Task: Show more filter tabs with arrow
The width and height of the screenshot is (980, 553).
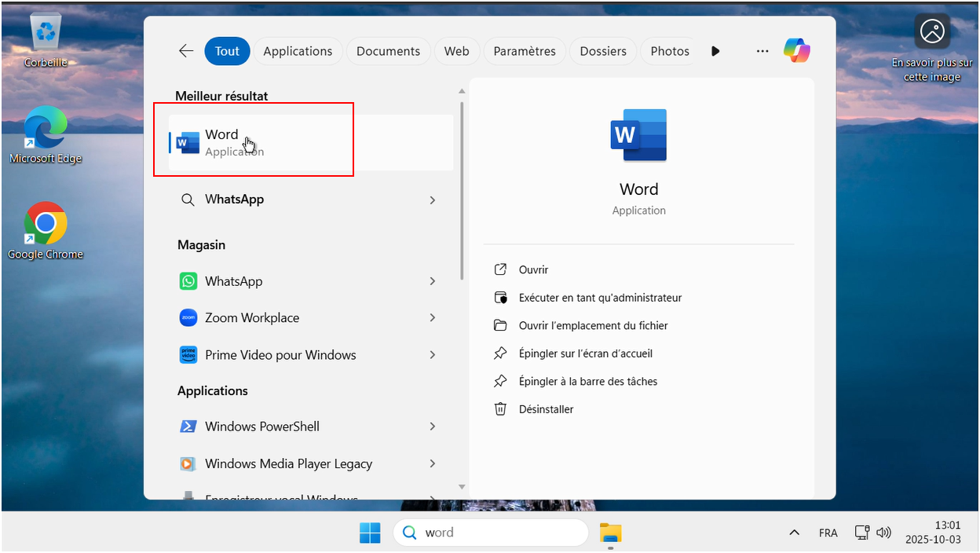Action: pyautogui.click(x=715, y=51)
